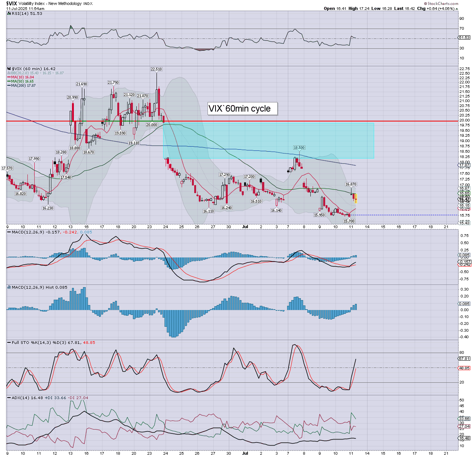The height and width of the screenshot is (457, 476).
Task: Click the 22.510 peak price label
Action: point(156,69)
